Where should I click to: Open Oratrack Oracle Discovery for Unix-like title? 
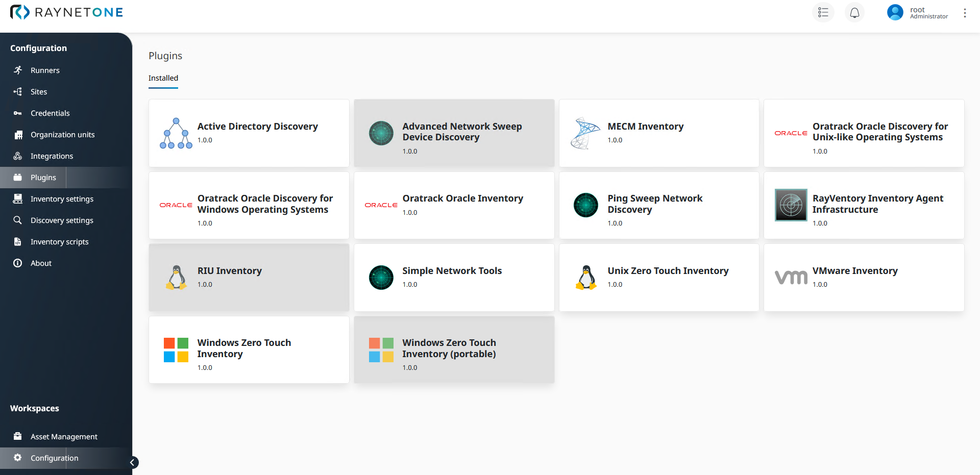pyautogui.click(x=880, y=132)
